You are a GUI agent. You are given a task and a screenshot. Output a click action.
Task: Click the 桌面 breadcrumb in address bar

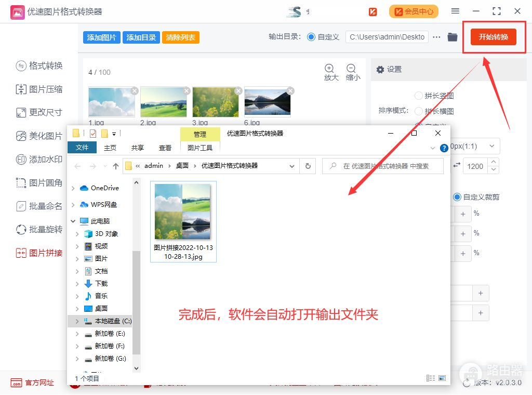click(x=182, y=166)
